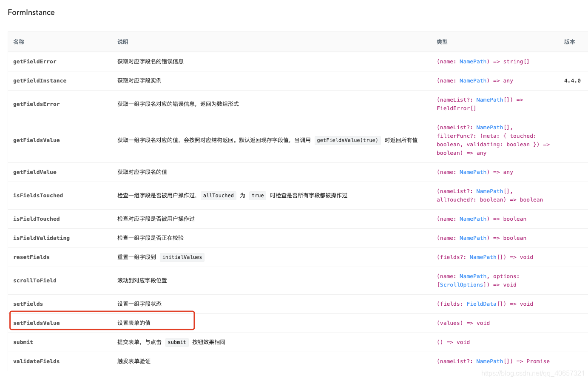Click the 4.4.0 version value
Screen dimensions: 588x381
tap(572, 81)
